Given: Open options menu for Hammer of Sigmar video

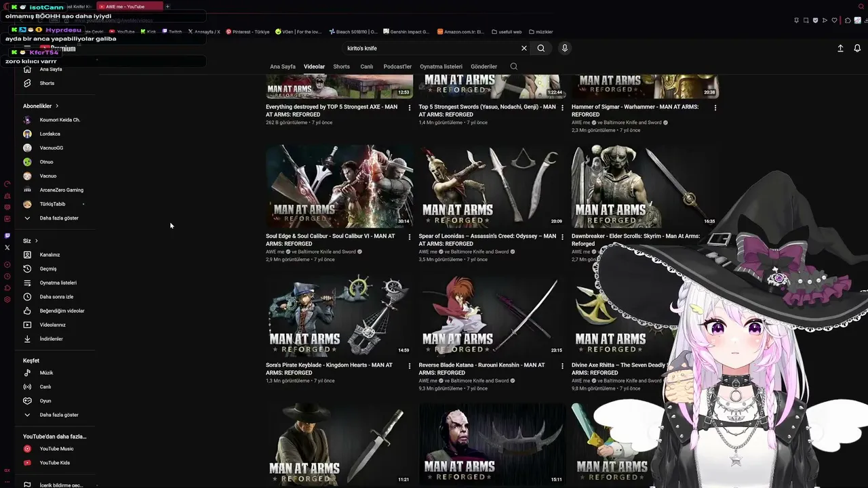Looking at the screenshot, I should point(715,107).
